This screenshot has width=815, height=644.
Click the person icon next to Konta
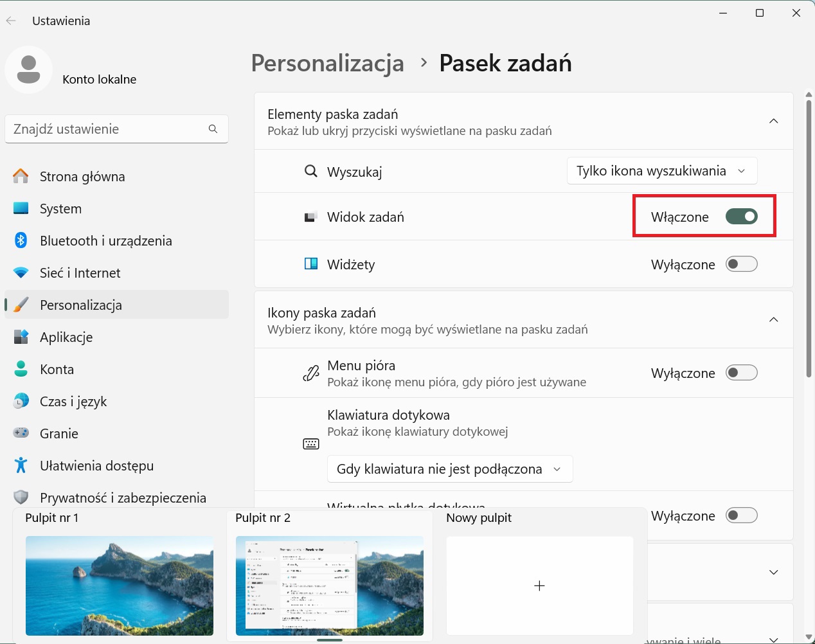pyautogui.click(x=21, y=369)
